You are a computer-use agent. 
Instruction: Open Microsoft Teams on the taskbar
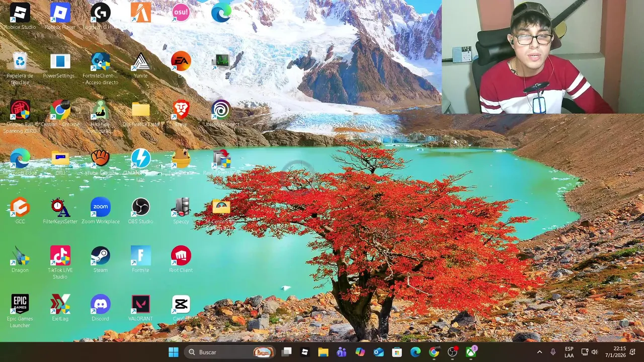342,352
